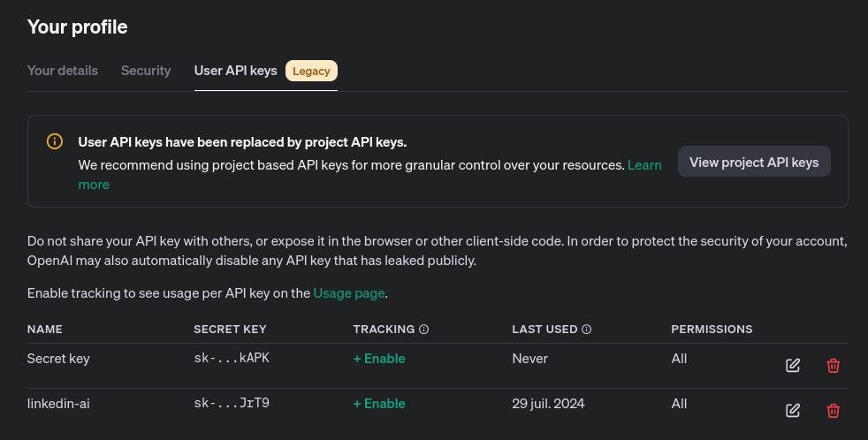868x440 pixels.
Task: Delete the Secret key entry
Action: pos(834,365)
